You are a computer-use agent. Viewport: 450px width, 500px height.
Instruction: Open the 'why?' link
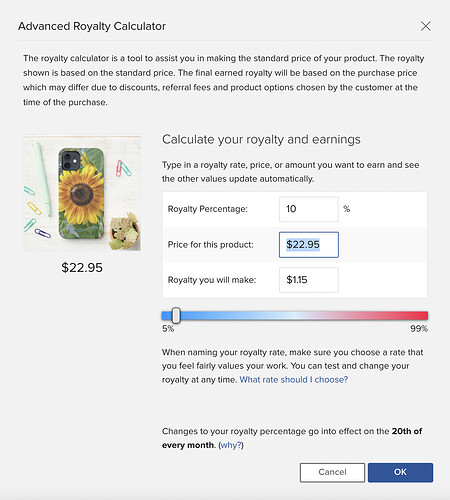click(230, 445)
